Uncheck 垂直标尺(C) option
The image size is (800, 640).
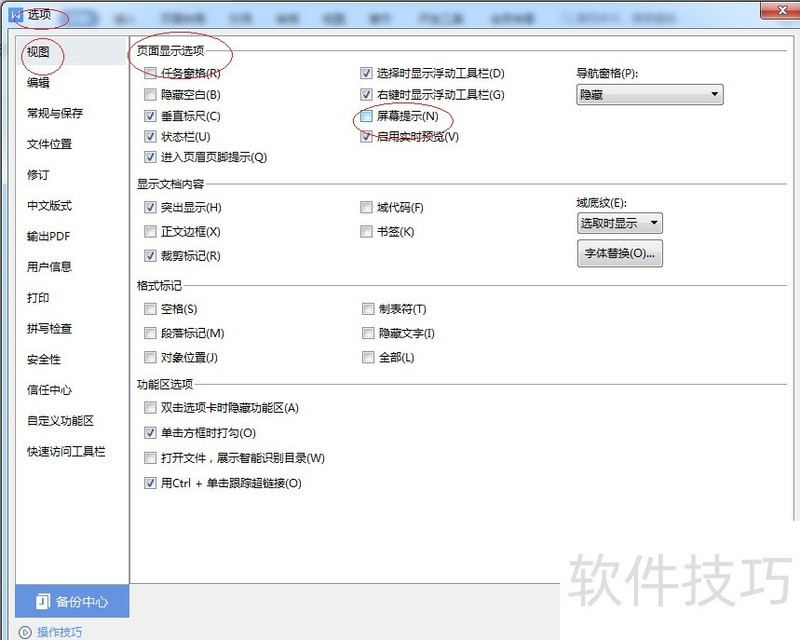[150, 116]
